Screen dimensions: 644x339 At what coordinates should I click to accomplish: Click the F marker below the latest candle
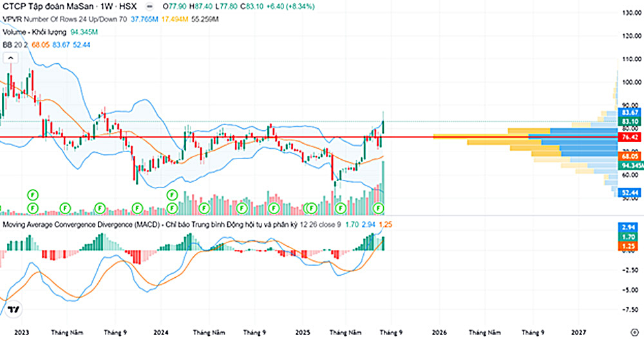(x=378, y=209)
